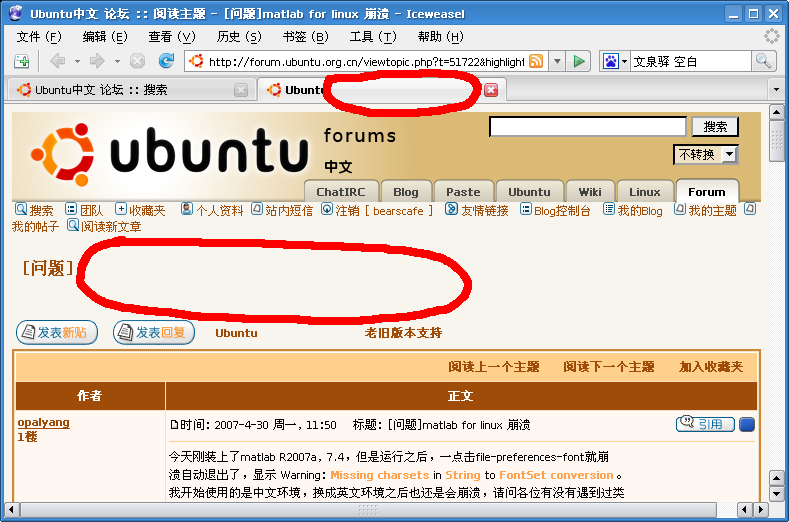Open the 搜索 forum link with magnifier icon
This screenshot has width=789, height=522.
[x=34, y=210]
